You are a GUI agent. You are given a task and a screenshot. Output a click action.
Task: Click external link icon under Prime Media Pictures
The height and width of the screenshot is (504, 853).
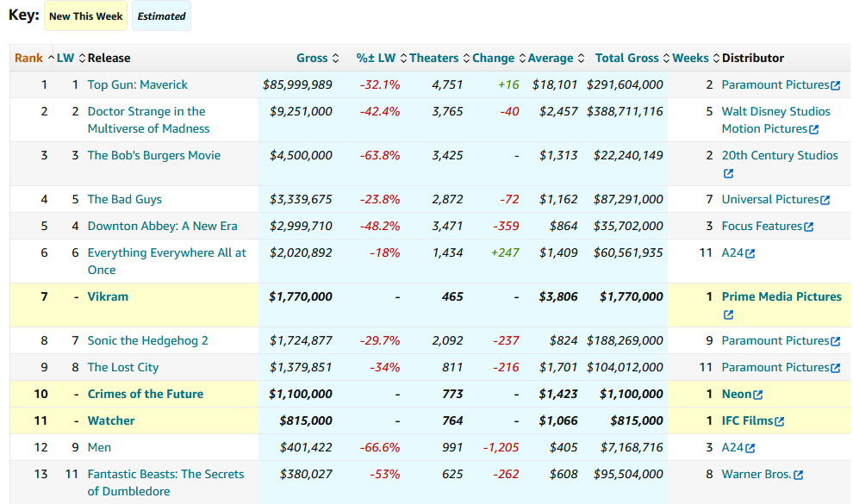pyautogui.click(x=728, y=314)
